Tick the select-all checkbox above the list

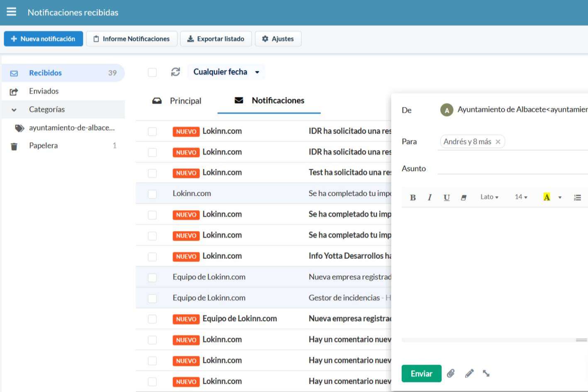152,72
